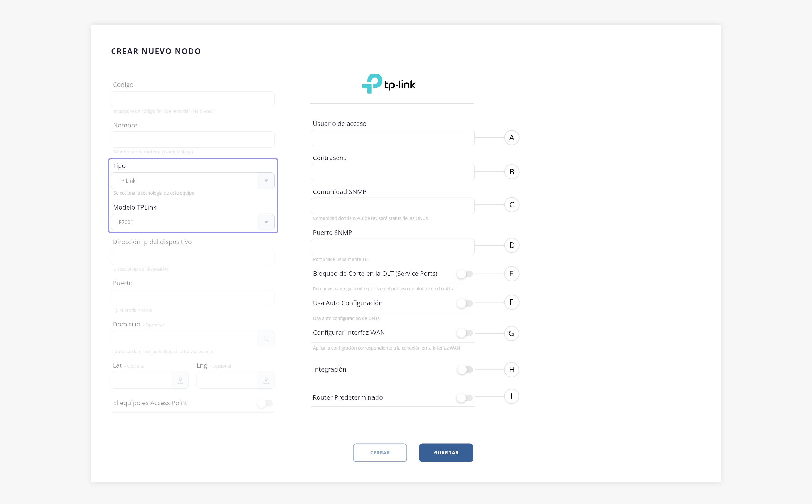812x504 pixels.
Task: Click the CERRAR button
Action: coord(380,453)
